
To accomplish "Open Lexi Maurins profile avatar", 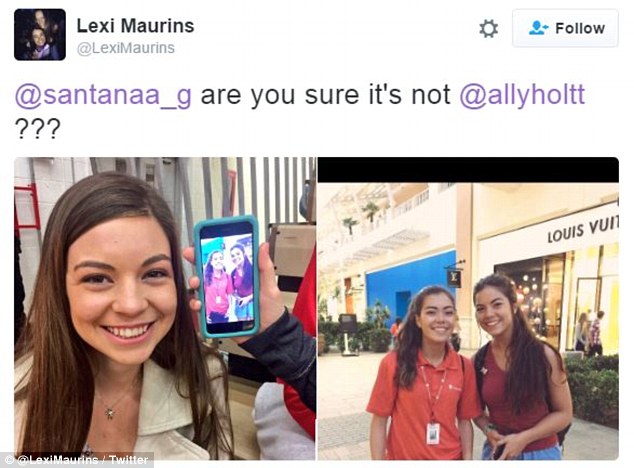I will (x=40, y=34).
